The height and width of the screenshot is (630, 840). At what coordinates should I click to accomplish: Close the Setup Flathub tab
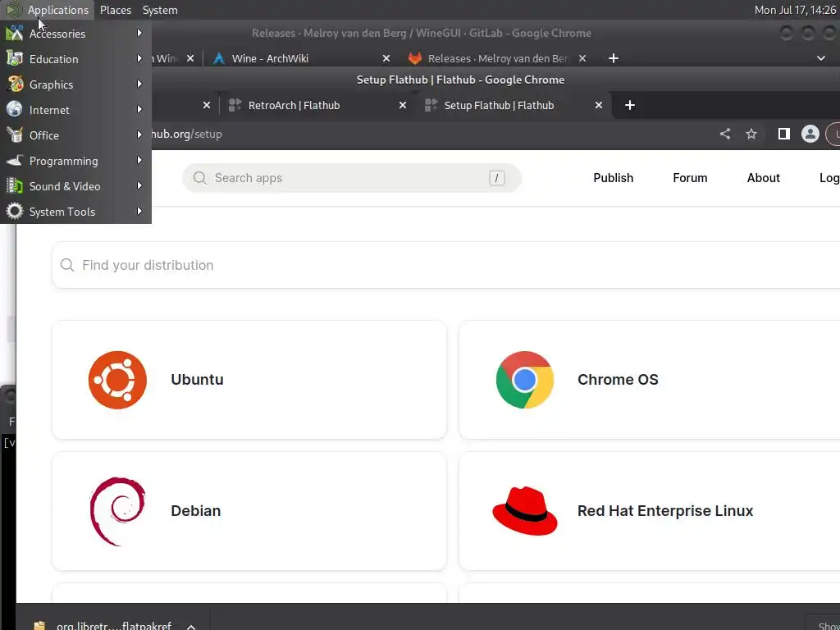click(x=598, y=106)
